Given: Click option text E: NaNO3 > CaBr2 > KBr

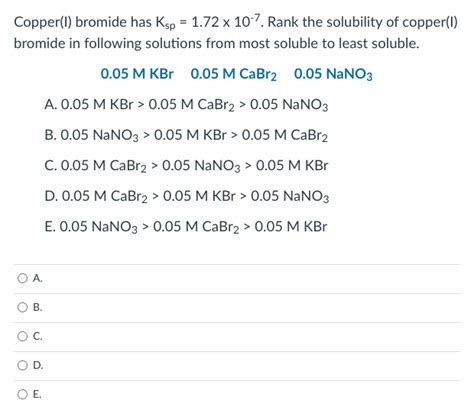Looking at the screenshot, I should pyautogui.click(x=186, y=227).
